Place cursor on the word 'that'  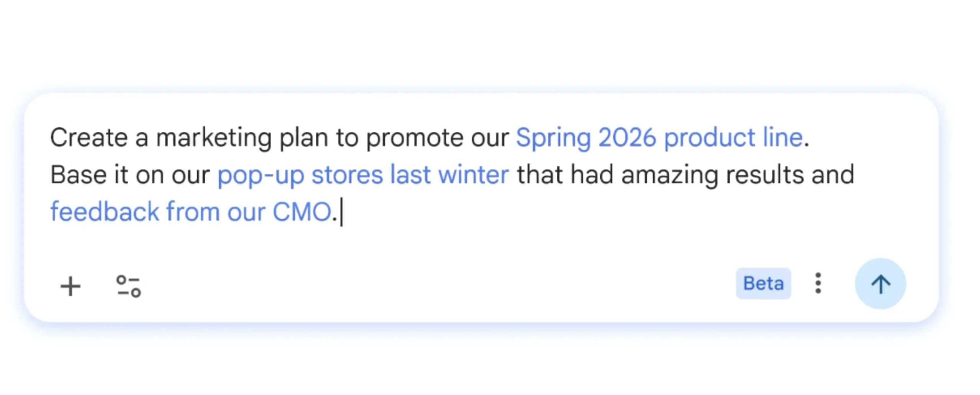[x=539, y=175]
